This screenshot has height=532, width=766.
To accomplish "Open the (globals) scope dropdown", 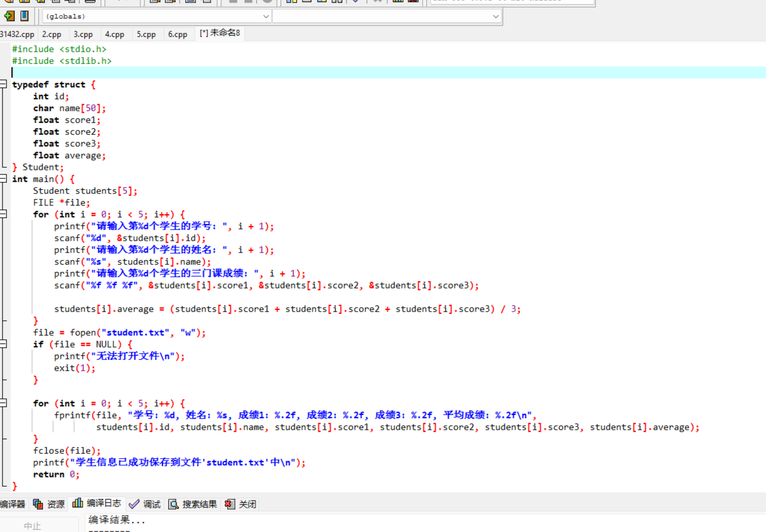I will 157,16.
